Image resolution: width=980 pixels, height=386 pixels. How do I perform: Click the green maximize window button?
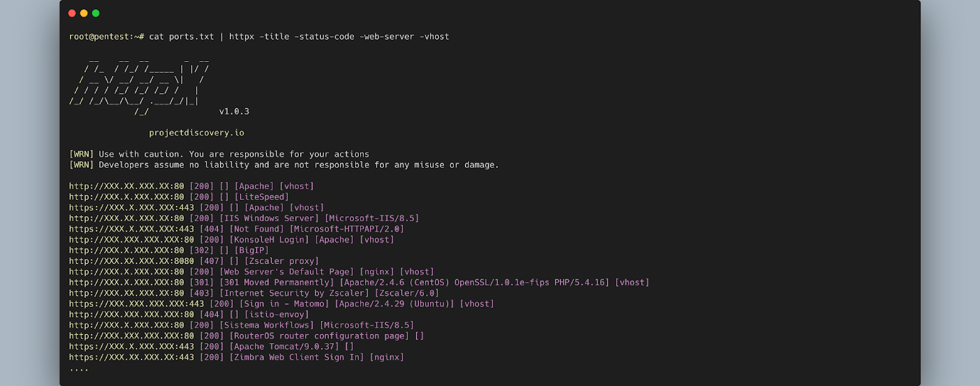[96, 13]
